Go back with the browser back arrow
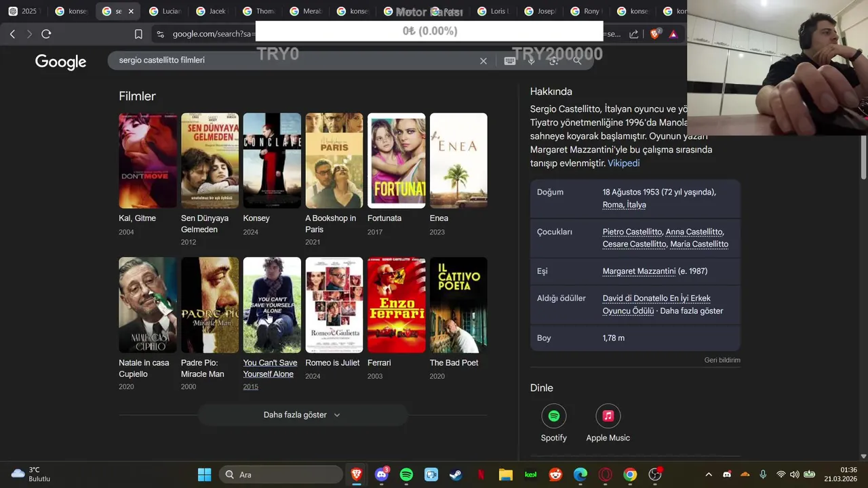This screenshot has height=488, width=868. point(12,34)
